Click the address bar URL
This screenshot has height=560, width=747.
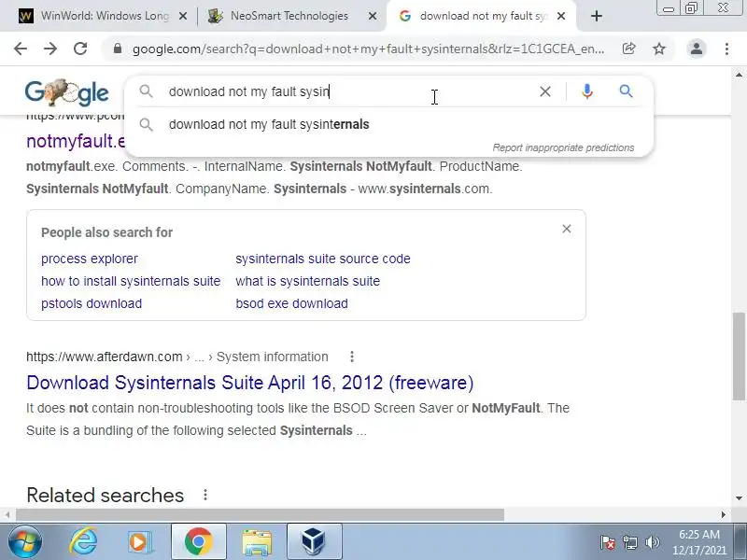point(369,49)
